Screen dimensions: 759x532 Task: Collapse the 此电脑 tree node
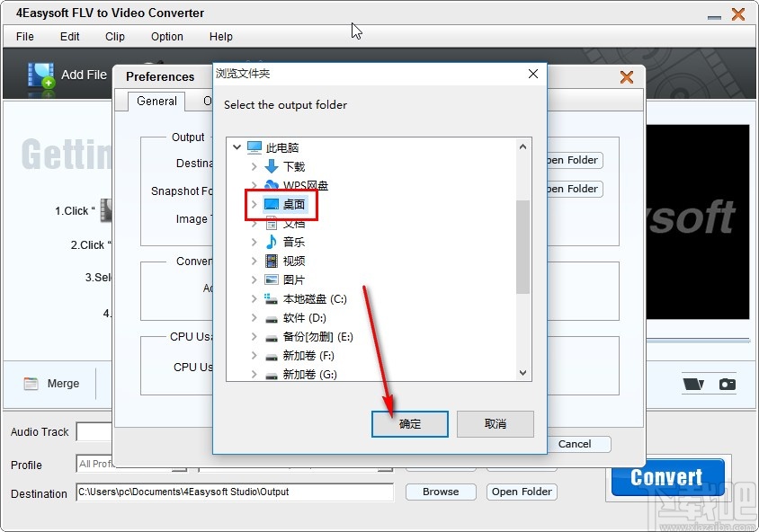click(237, 146)
